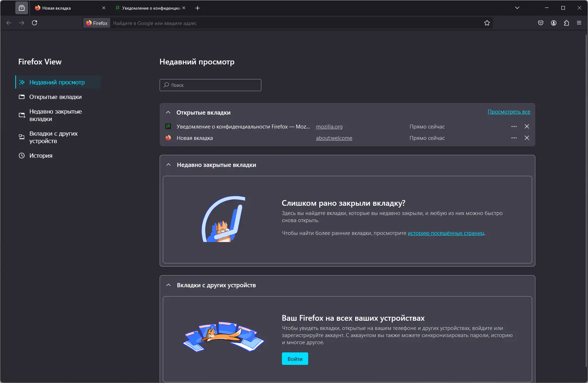Screen dimensions: 588x383
Task: Click the 'Войти' sign-in button
Action: tap(295, 359)
